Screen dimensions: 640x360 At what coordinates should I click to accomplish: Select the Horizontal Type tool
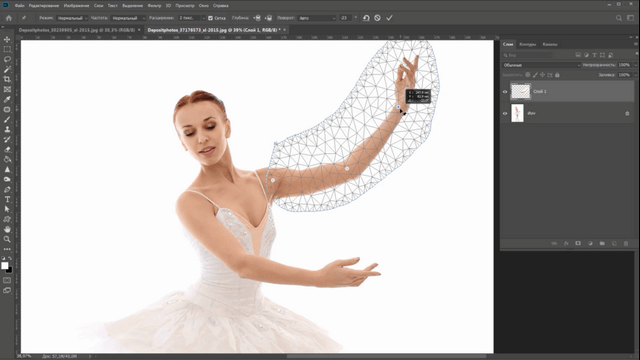click(7, 199)
